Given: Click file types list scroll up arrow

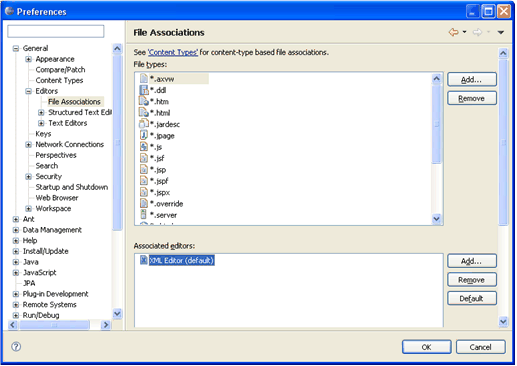Looking at the screenshot, I should 436,79.
